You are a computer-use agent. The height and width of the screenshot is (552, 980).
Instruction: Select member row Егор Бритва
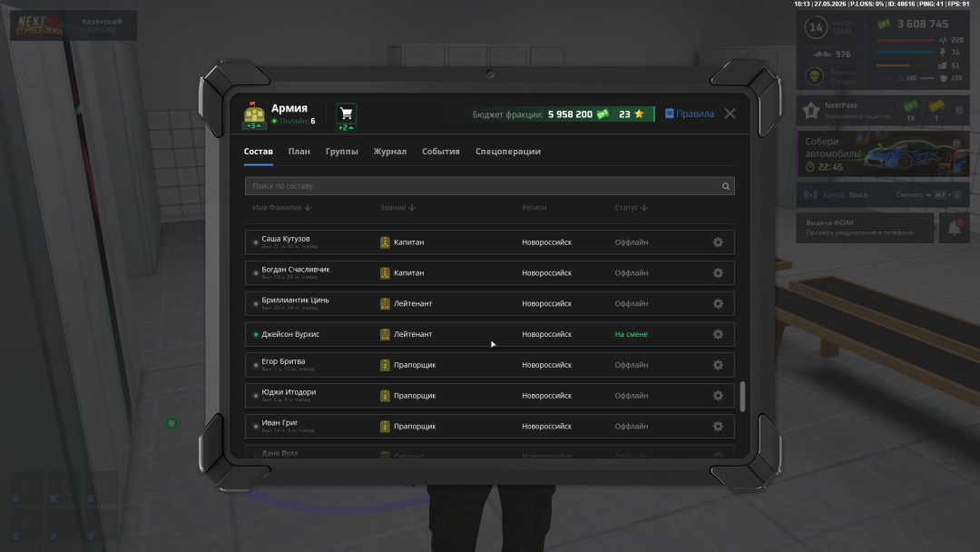(x=489, y=364)
